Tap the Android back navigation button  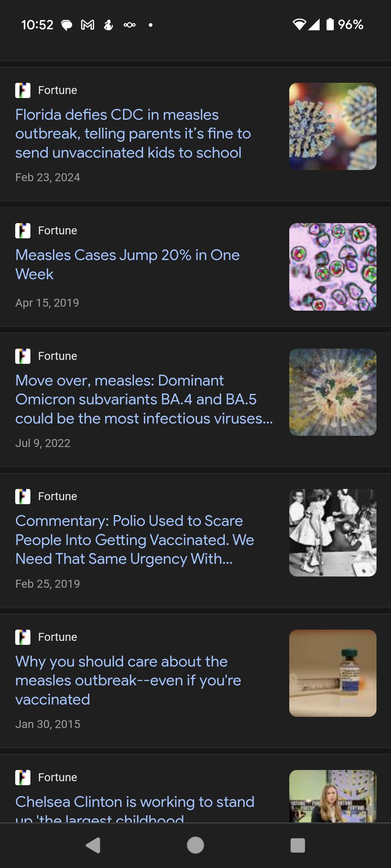pyautogui.click(x=93, y=845)
